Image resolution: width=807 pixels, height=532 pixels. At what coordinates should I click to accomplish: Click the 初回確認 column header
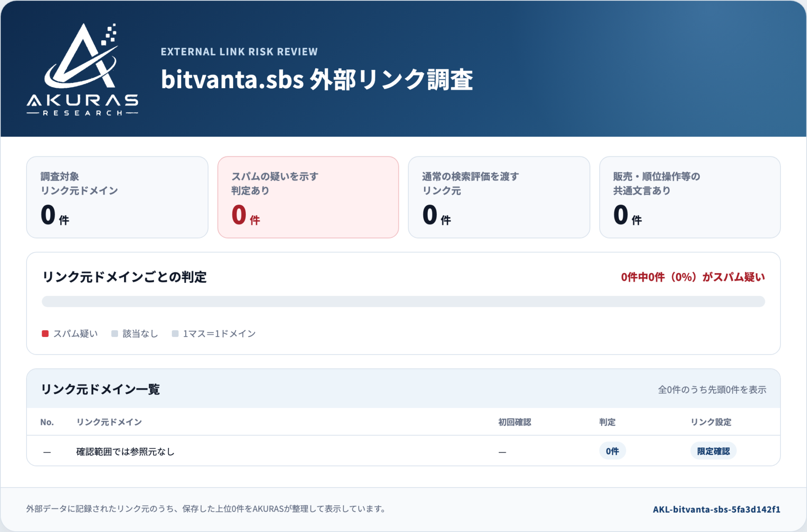(514, 422)
